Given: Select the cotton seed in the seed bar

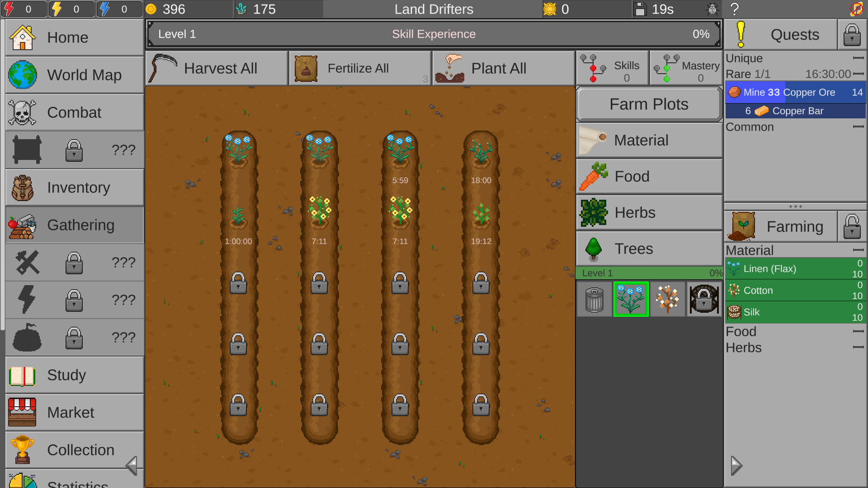Looking at the screenshot, I should click(x=668, y=299).
